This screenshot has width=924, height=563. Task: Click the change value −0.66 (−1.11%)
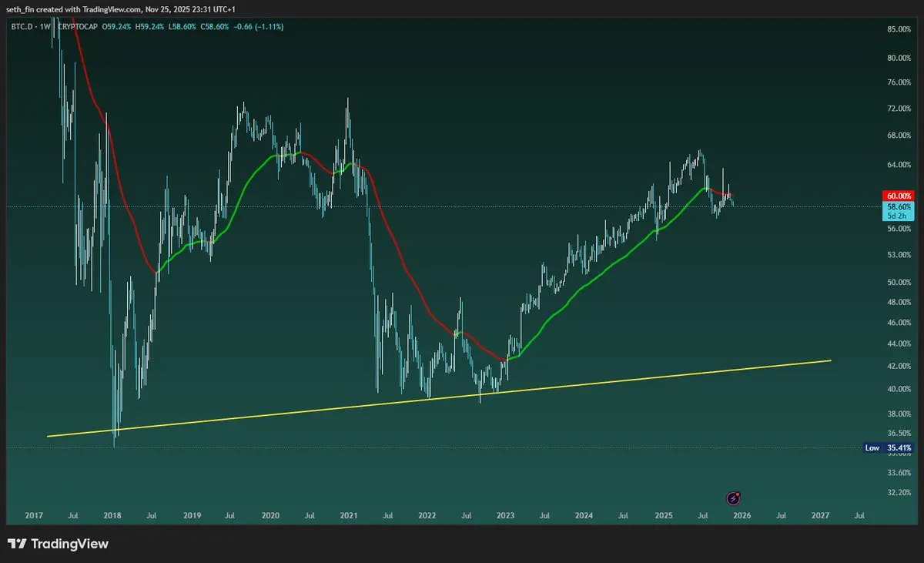point(258,26)
